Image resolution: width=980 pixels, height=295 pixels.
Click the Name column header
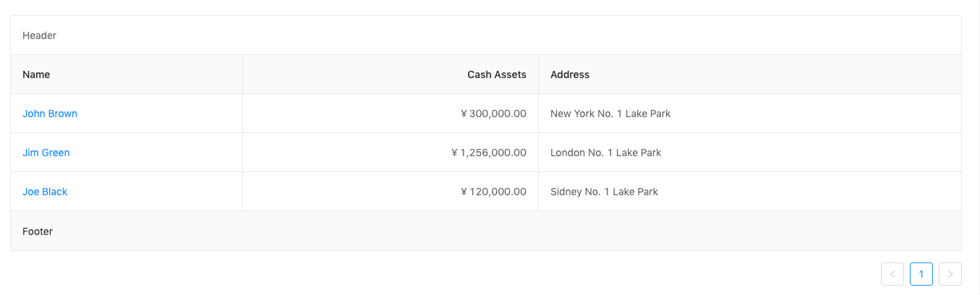pyautogui.click(x=36, y=74)
